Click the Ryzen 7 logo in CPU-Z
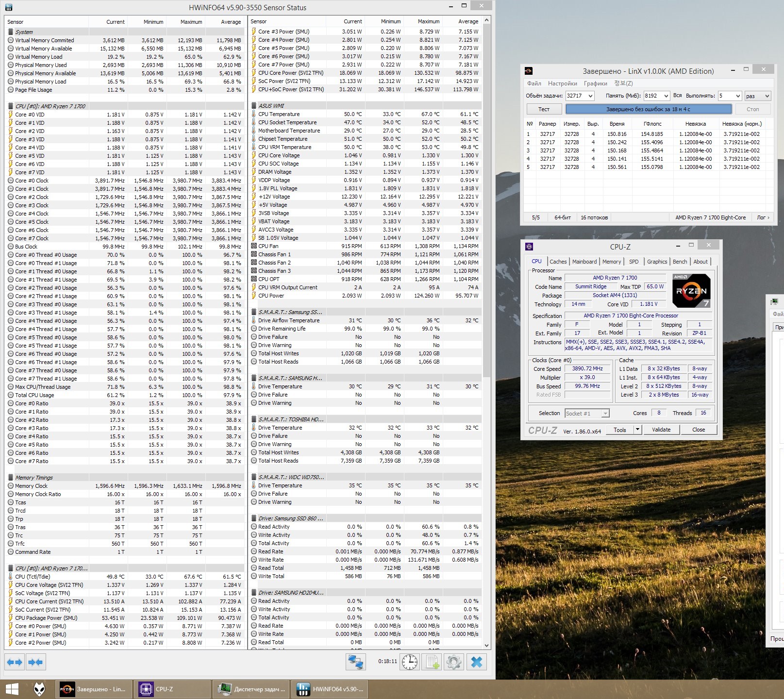This screenshot has height=699, width=784. pyautogui.click(x=691, y=291)
